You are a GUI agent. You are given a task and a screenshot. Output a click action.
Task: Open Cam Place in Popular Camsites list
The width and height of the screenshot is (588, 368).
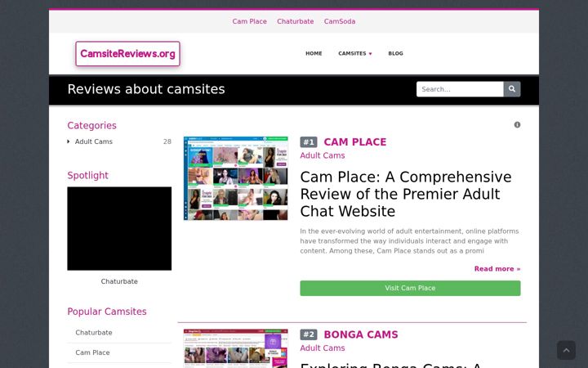click(x=92, y=352)
